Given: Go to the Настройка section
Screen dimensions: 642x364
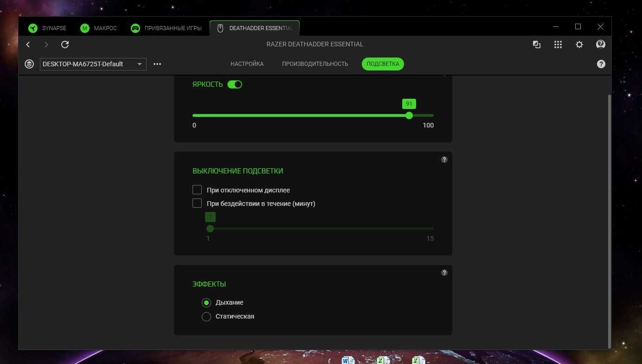Looking at the screenshot, I should click(x=247, y=64).
